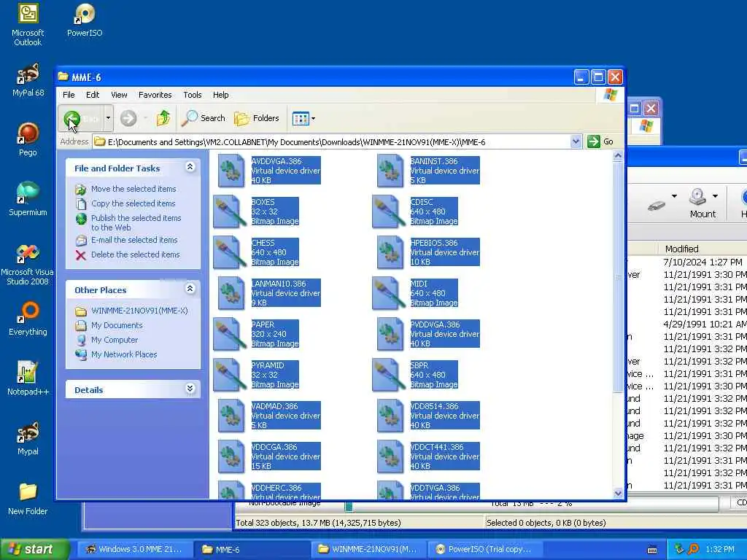Select the PYRAMID bitmap icon

pos(228,376)
